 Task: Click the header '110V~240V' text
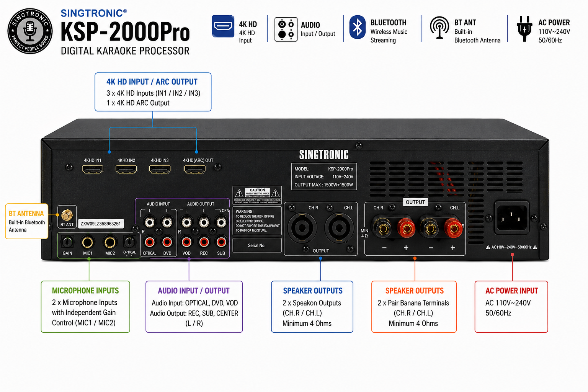click(554, 32)
